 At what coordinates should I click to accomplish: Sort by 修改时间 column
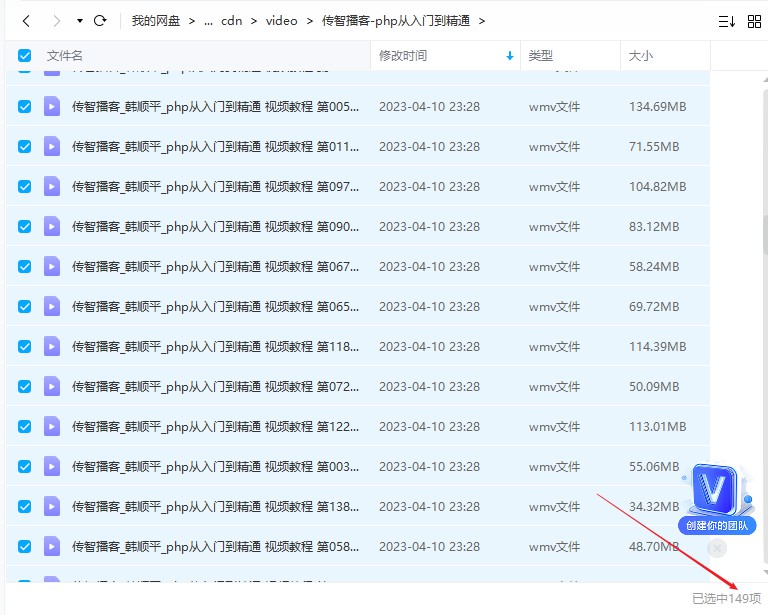pos(403,56)
